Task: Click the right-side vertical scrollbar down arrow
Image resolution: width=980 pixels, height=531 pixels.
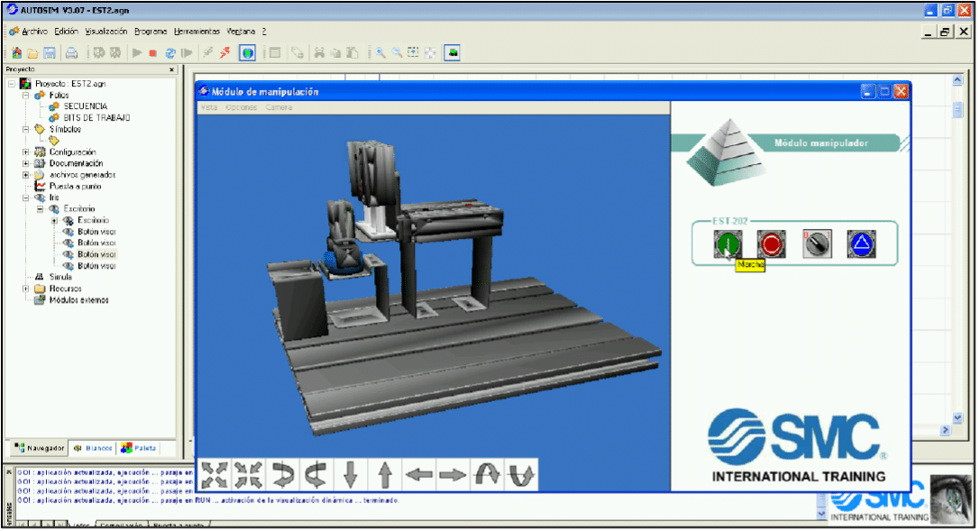Action: coord(957,418)
